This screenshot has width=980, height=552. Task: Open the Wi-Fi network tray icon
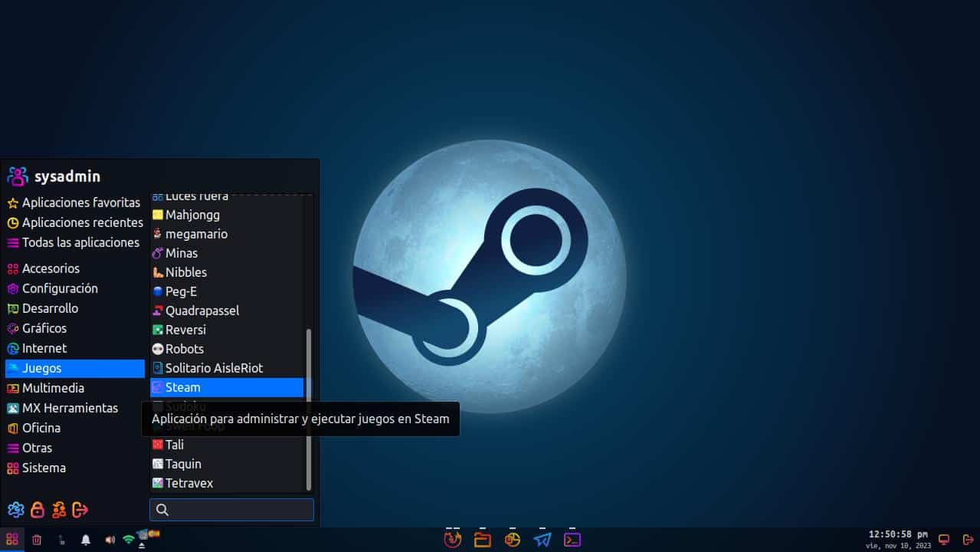128,540
